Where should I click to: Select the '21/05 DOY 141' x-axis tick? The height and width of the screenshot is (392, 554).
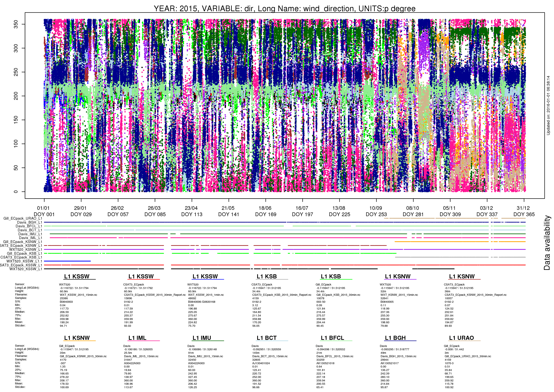click(x=228, y=211)
